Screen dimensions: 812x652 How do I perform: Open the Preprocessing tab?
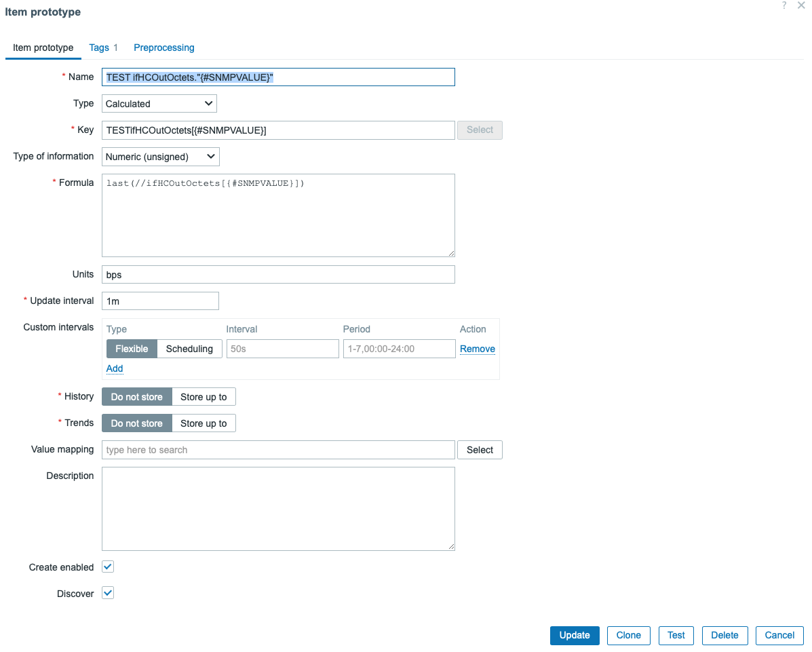click(164, 47)
